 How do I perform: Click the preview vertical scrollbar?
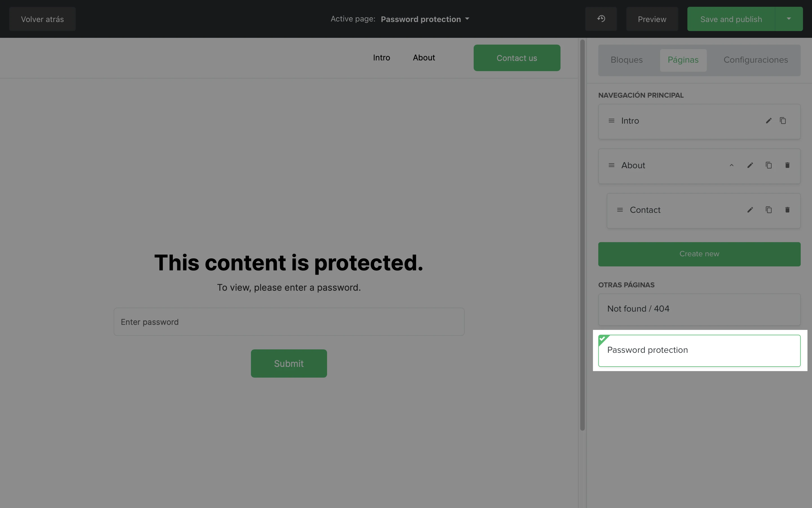[582, 235]
